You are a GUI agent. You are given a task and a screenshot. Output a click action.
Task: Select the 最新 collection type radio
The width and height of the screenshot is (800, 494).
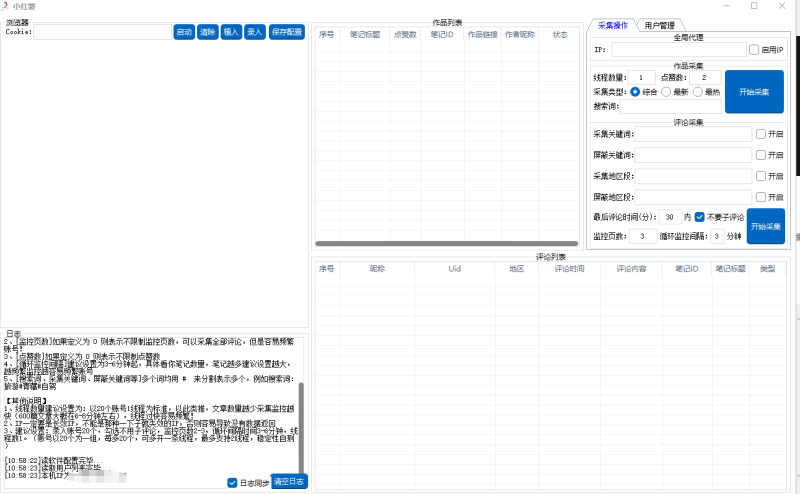coord(666,92)
